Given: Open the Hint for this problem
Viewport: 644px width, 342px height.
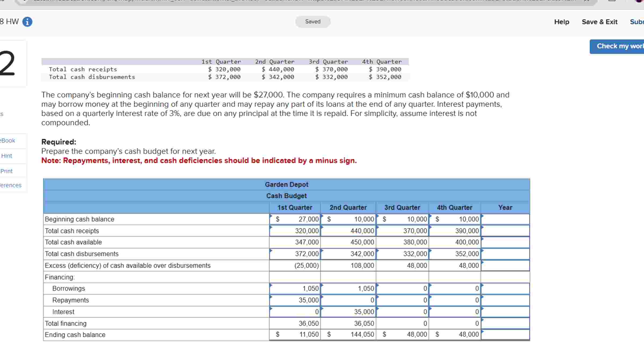Looking at the screenshot, I should point(7,156).
